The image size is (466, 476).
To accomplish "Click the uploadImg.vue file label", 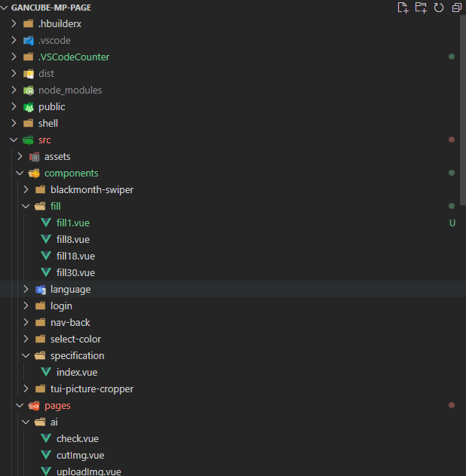I will point(88,471).
